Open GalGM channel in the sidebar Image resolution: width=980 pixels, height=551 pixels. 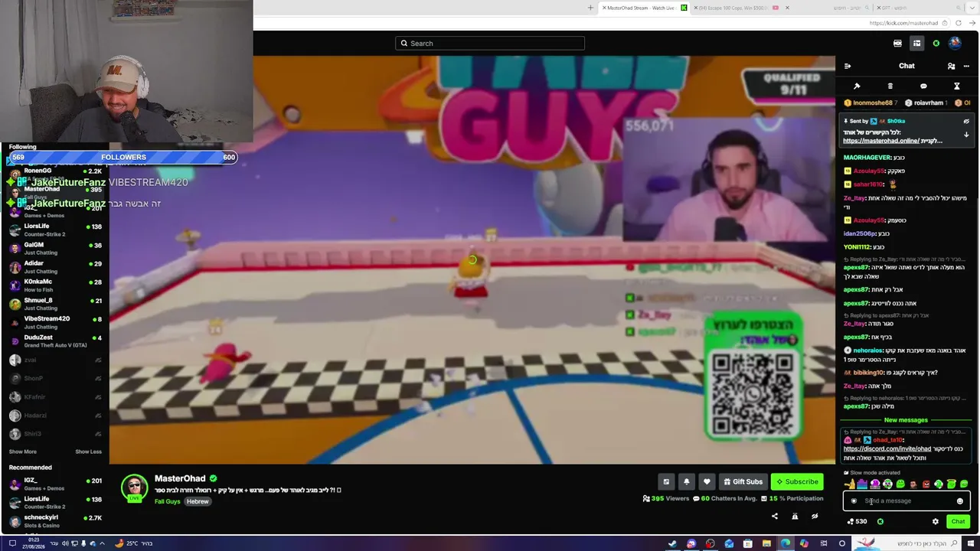pyautogui.click(x=55, y=249)
